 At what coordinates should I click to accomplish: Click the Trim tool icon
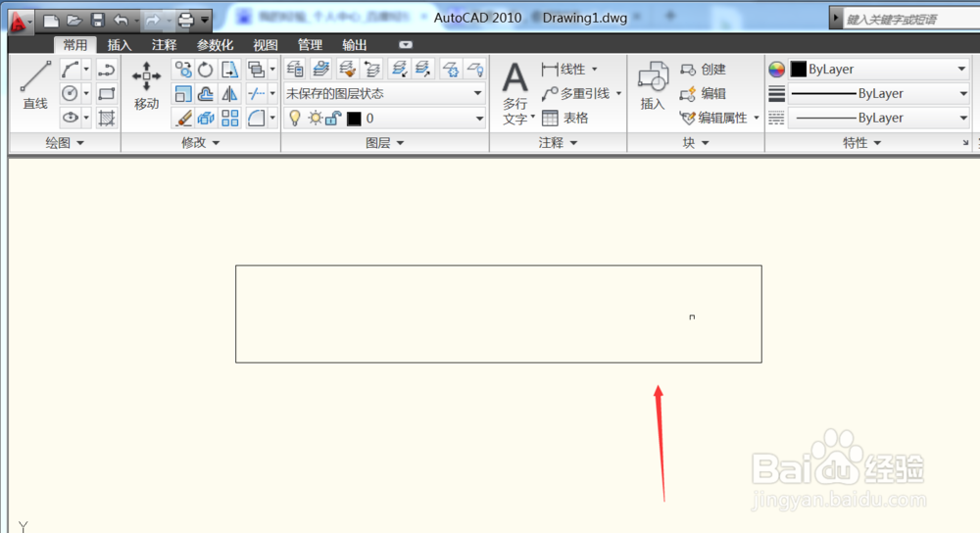(256, 94)
